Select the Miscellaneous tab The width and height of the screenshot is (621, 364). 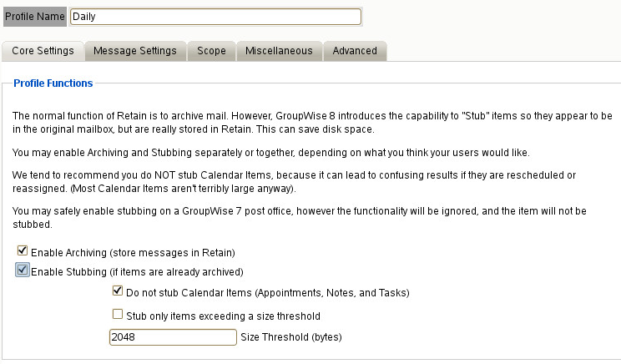click(279, 51)
